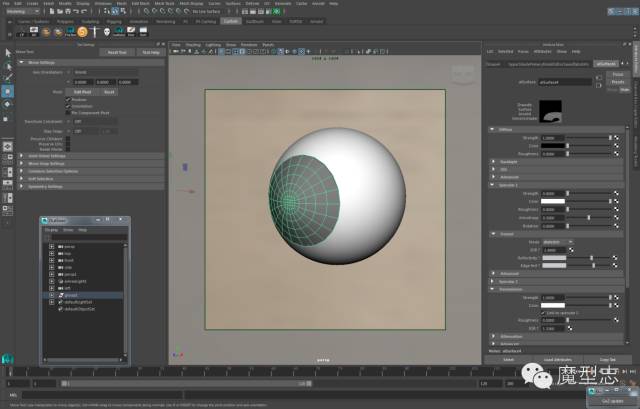Toggle the Pin Component Pivot checkbox
Screen dimensions: 640x409
point(68,113)
